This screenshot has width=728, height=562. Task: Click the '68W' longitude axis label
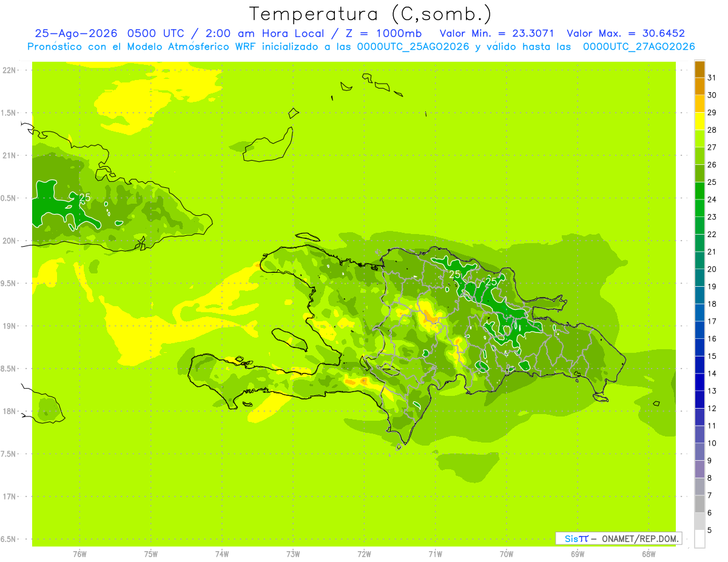[x=649, y=554]
